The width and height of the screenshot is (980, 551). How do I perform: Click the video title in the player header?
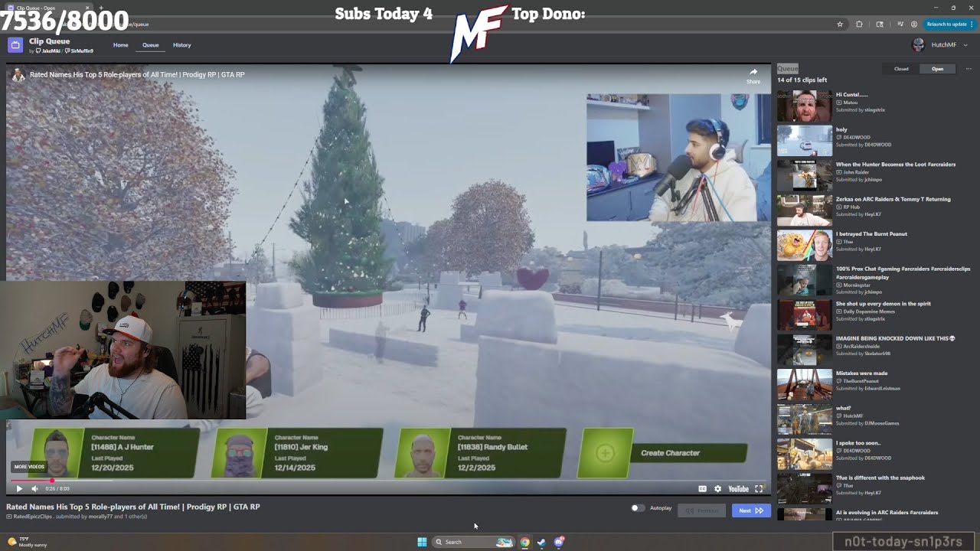(137, 75)
